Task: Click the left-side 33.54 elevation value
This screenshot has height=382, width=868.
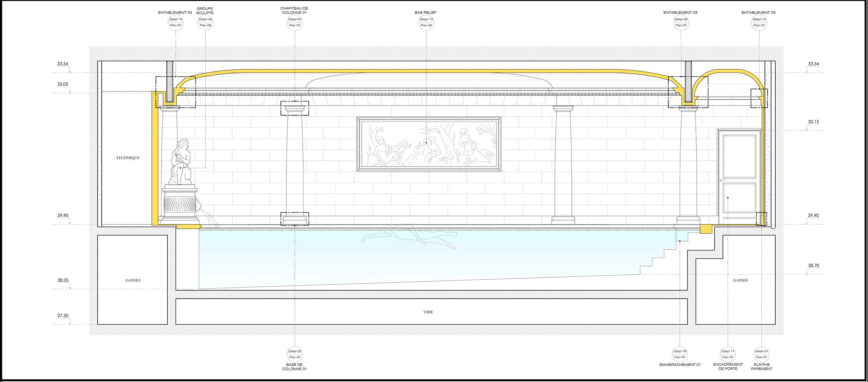Action: click(x=62, y=64)
